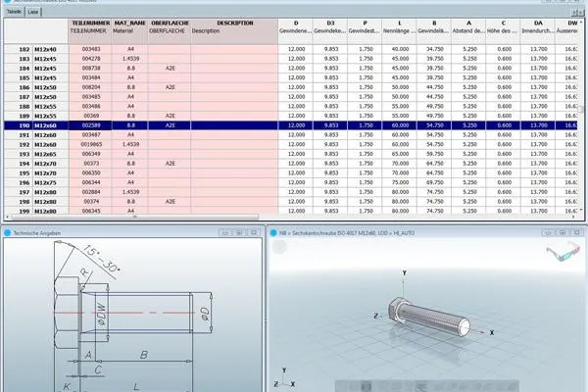Viewport: 588px width, 392px height.
Task: Click the table's vertical scrollbar down arrow
Action: [x=581, y=211]
